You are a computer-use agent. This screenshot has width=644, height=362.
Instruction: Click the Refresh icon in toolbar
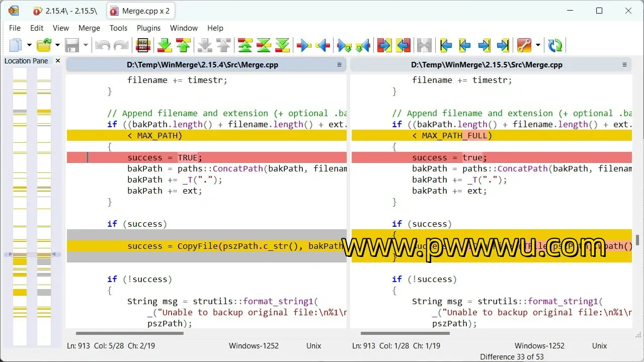[555, 45]
